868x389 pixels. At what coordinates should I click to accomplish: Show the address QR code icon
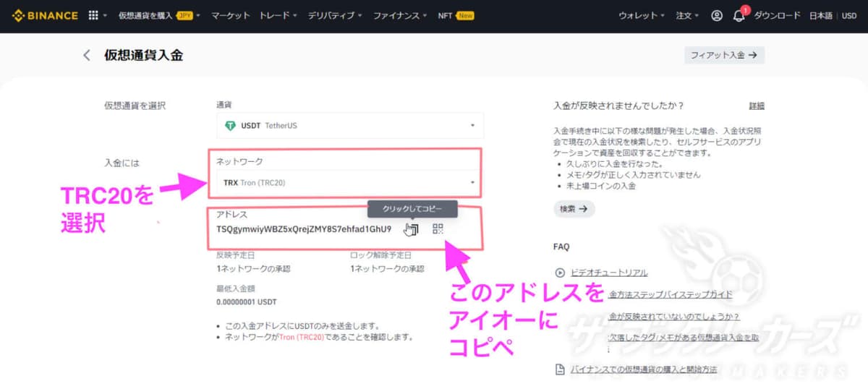point(438,229)
